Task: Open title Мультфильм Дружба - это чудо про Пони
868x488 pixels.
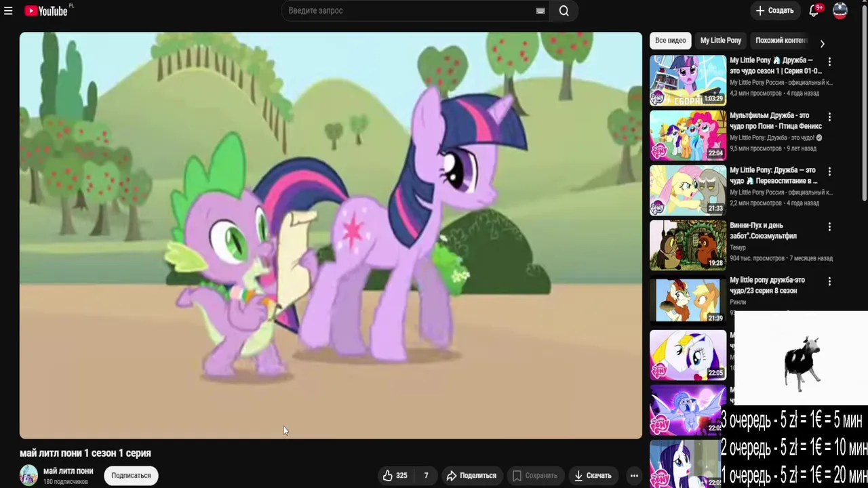Action: [x=776, y=121]
